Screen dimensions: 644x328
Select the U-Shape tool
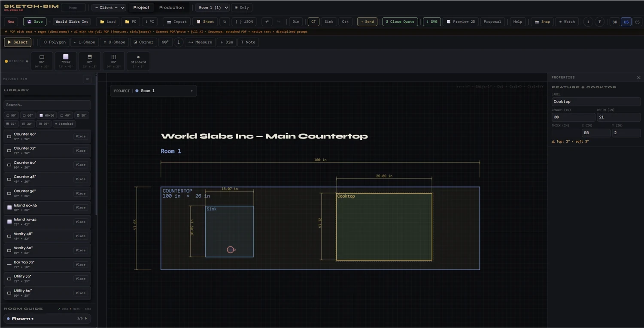coord(114,42)
